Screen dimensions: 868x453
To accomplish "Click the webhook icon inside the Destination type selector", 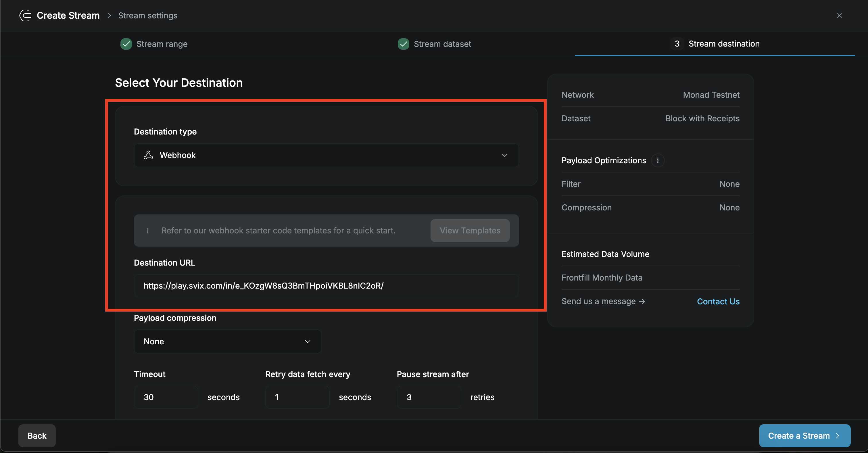I will (148, 155).
